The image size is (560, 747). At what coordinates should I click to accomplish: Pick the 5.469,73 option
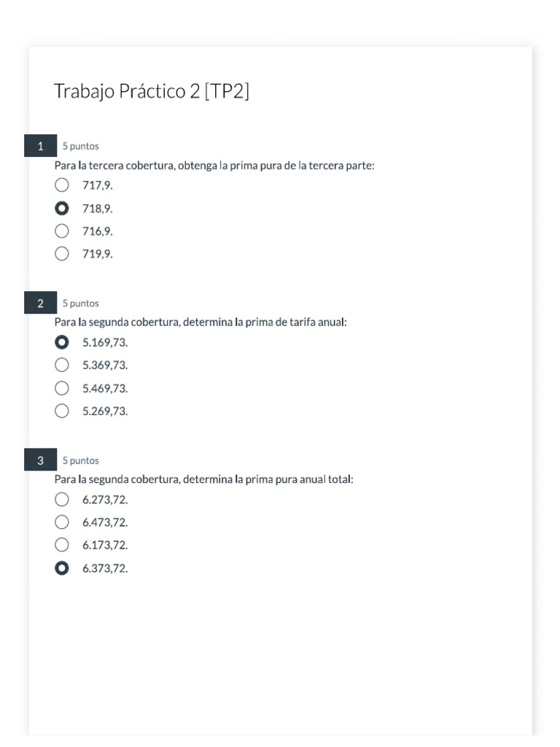pyautogui.click(x=62, y=388)
